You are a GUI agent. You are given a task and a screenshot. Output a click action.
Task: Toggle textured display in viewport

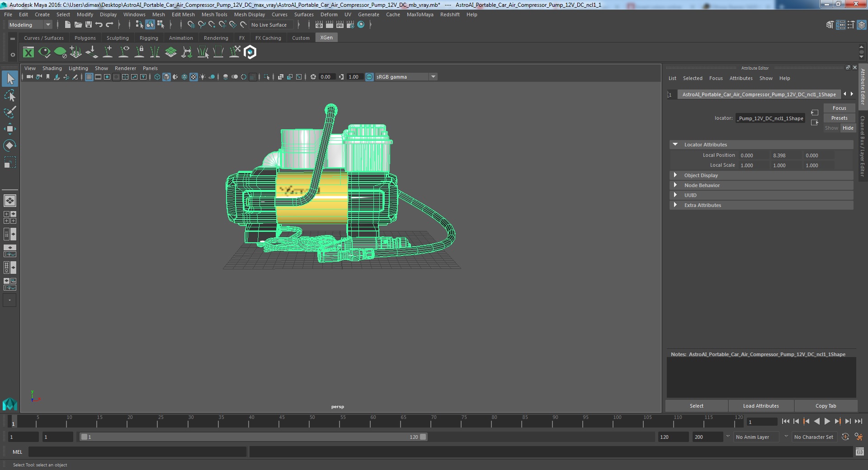tap(193, 77)
